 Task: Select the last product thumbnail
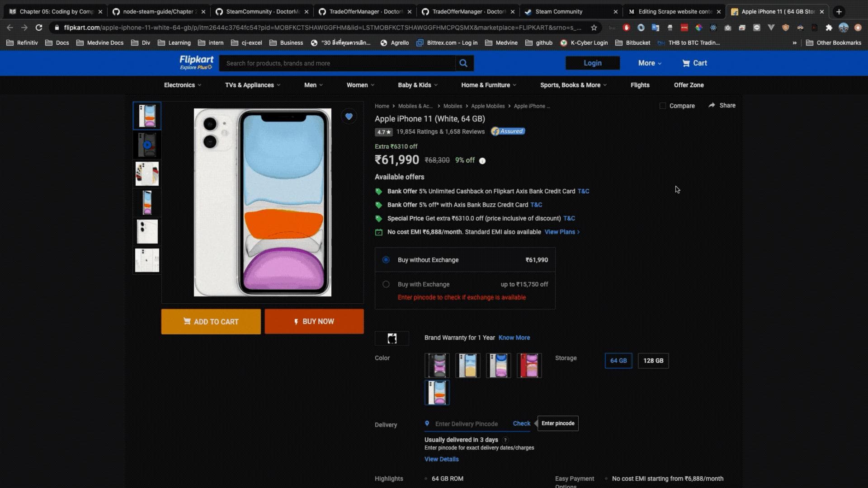coord(147,260)
